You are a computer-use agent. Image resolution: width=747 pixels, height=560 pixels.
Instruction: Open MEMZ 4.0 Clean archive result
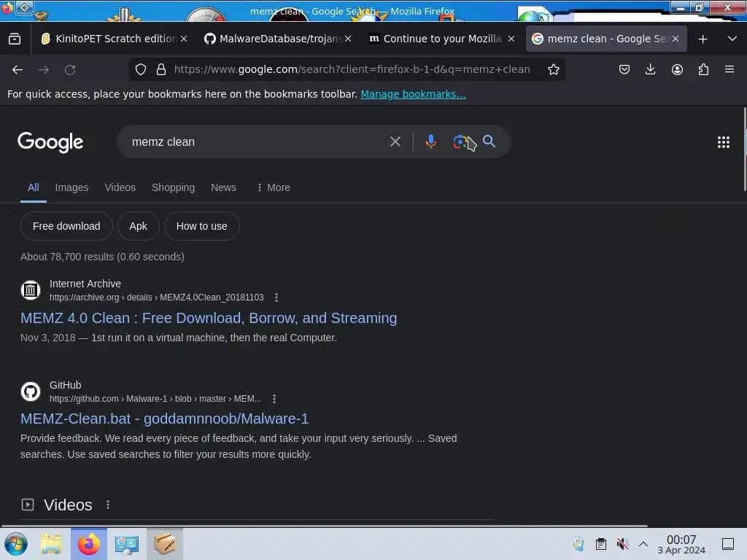pos(209,318)
